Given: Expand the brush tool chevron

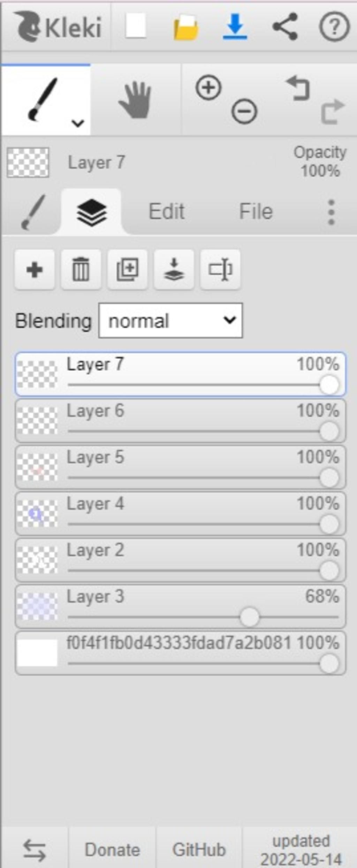Looking at the screenshot, I should [78, 123].
